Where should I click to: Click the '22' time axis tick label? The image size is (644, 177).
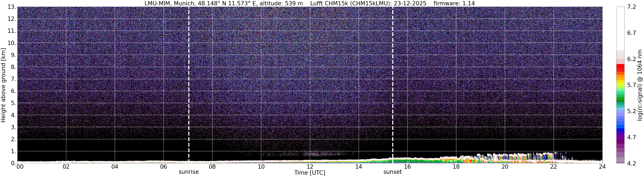554,167
